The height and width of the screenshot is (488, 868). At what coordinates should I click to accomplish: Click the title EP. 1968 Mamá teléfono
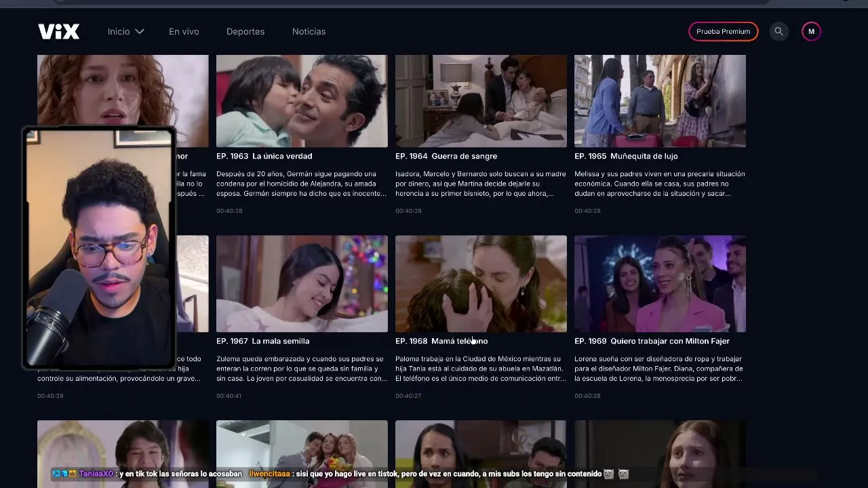tap(441, 341)
